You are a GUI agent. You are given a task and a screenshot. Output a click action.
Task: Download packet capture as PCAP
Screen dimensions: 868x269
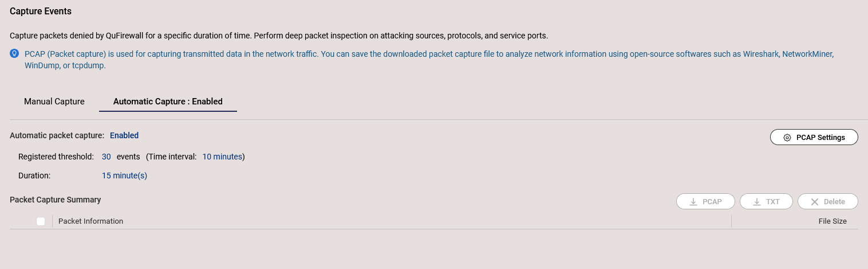[705, 202]
